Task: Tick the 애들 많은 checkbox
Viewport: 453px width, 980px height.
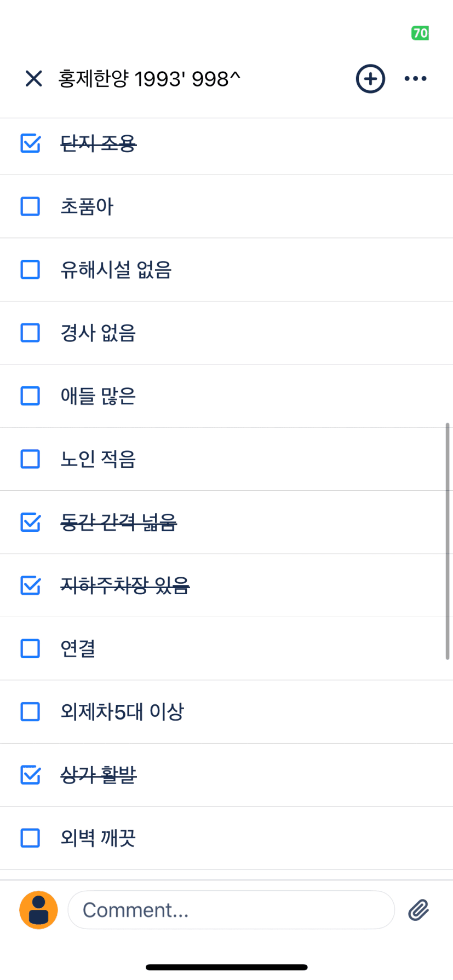Action: [x=30, y=396]
